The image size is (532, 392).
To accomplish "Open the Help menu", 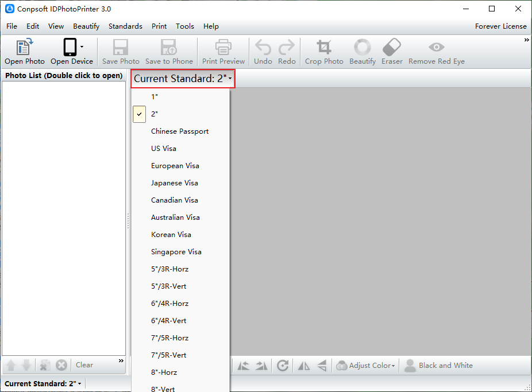I will (211, 26).
